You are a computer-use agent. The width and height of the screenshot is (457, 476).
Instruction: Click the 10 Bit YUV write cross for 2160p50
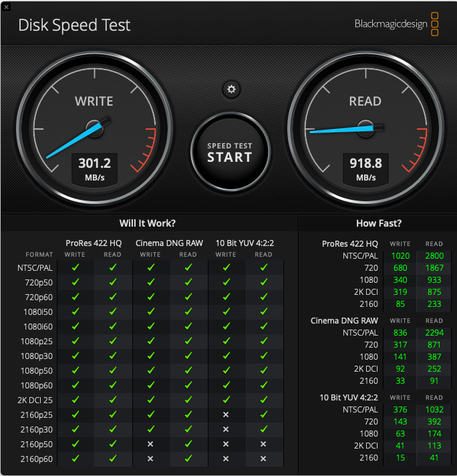pyautogui.click(x=226, y=444)
